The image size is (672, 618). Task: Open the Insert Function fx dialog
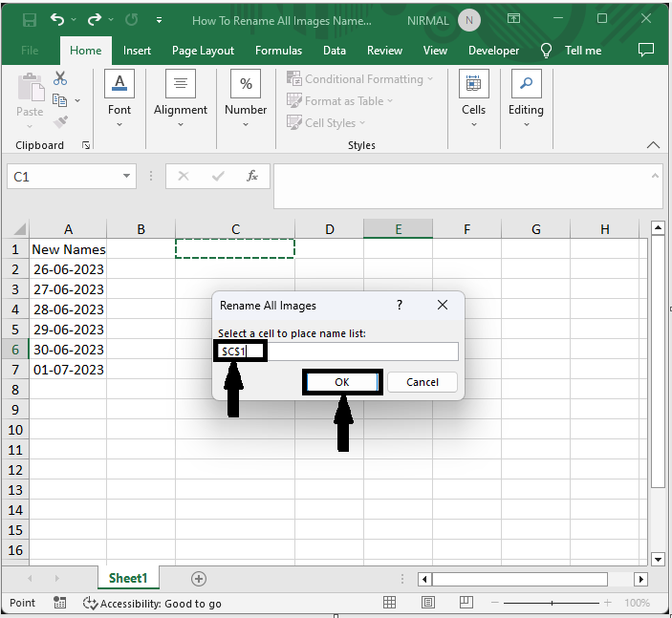[x=252, y=176]
